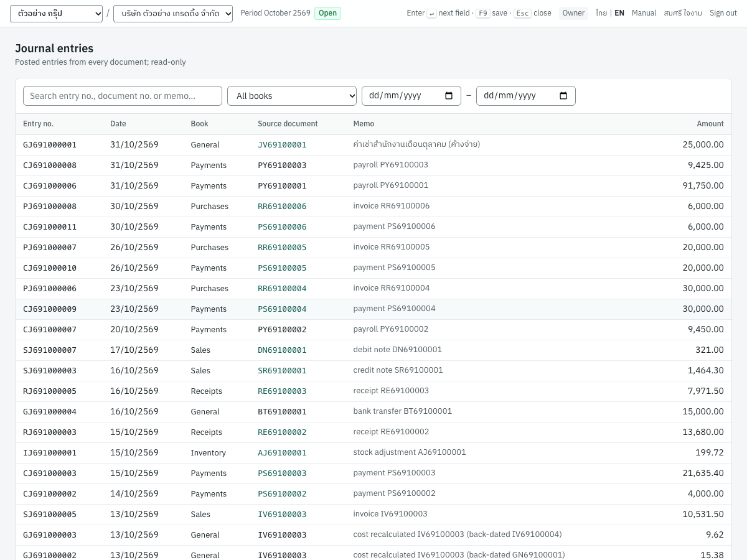Click the Entry no. column header

pyautogui.click(x=39, y=124)
